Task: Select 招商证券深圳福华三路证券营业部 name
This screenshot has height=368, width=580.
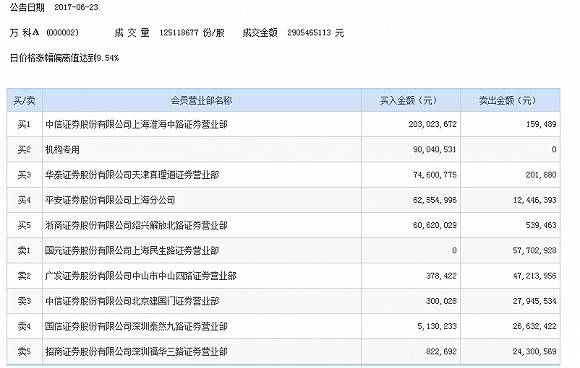Action: click(136, 351)
